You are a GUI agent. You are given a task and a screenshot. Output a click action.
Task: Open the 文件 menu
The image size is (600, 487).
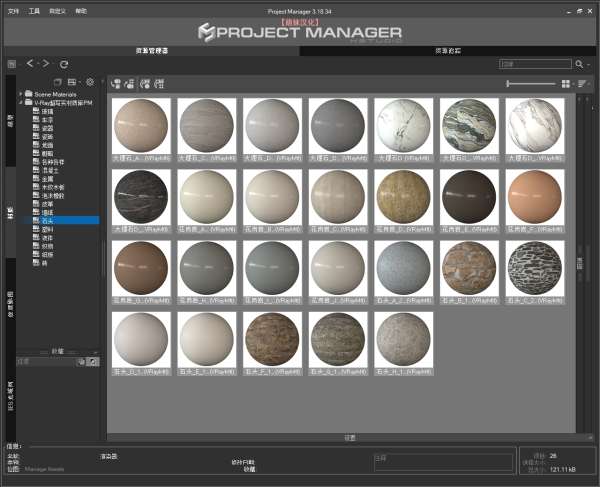pyautogui.click(x=13, y=11)
